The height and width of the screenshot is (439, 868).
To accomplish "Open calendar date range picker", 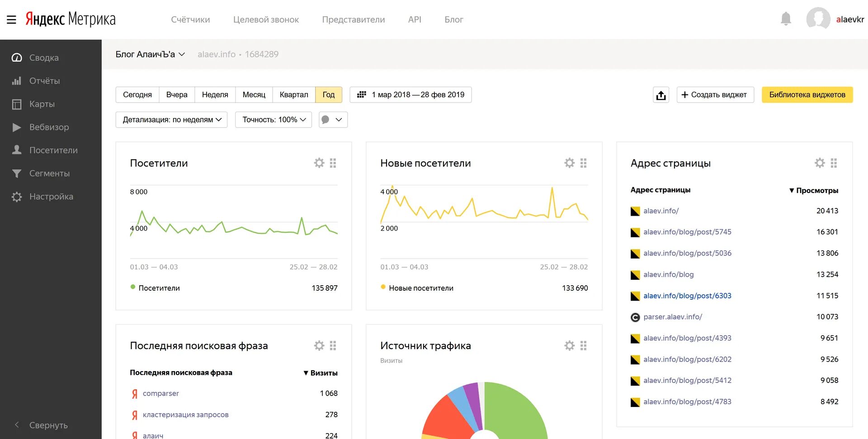I will click(410, 95).
